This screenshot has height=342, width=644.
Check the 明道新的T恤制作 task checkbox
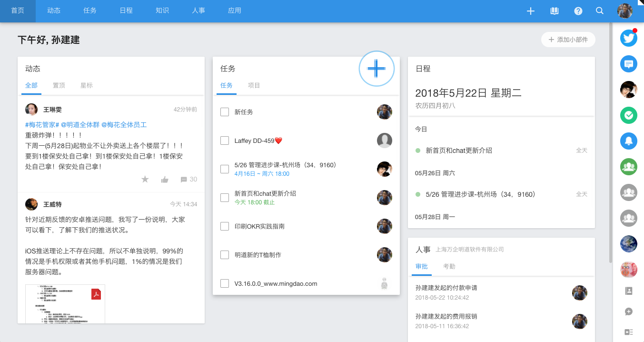click(x=225, y=255)
